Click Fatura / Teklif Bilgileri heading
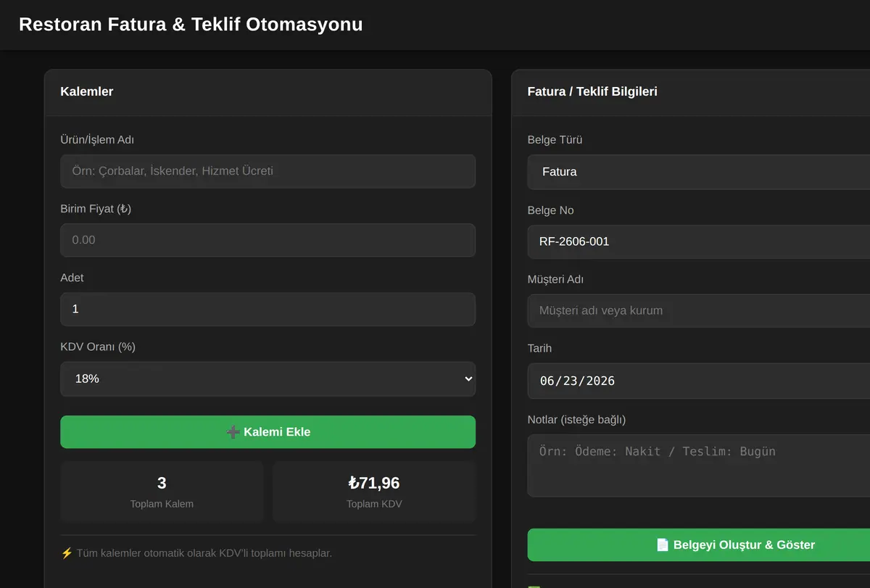 592,91
